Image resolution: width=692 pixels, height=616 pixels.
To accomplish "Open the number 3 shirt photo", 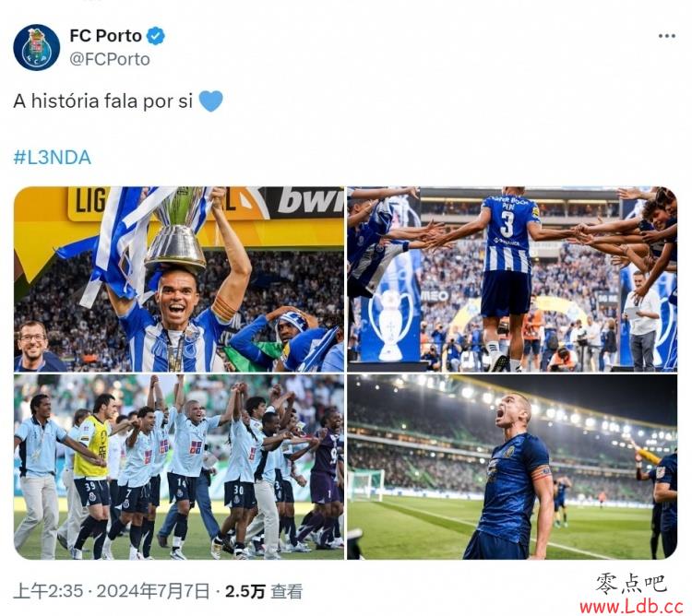I will coord(512,279).
